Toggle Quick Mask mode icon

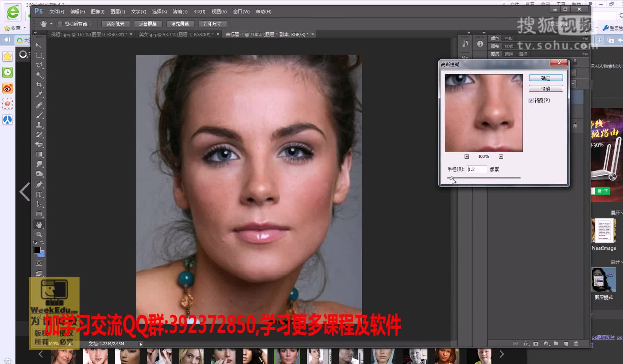click(x=39, y=263)
